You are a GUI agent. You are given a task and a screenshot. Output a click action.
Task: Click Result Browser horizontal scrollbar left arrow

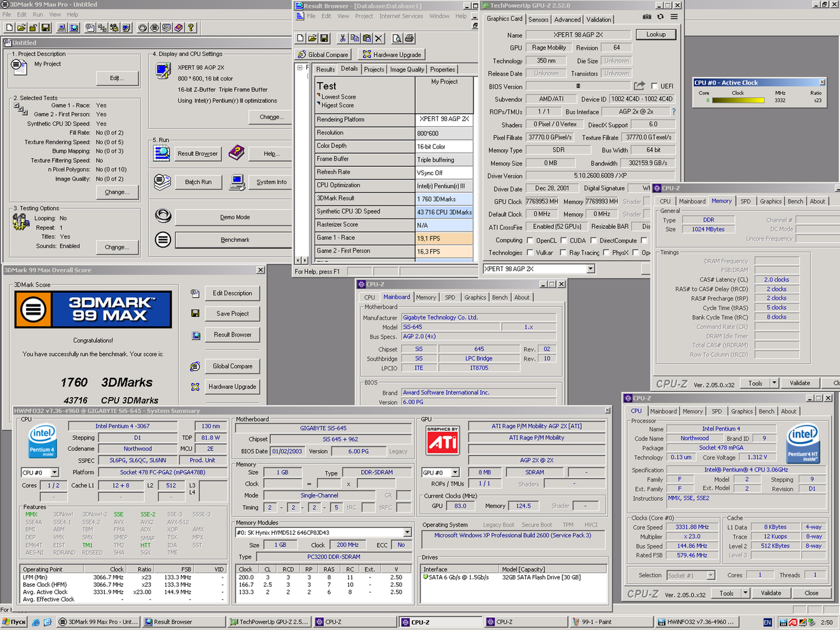pos(299,260)
